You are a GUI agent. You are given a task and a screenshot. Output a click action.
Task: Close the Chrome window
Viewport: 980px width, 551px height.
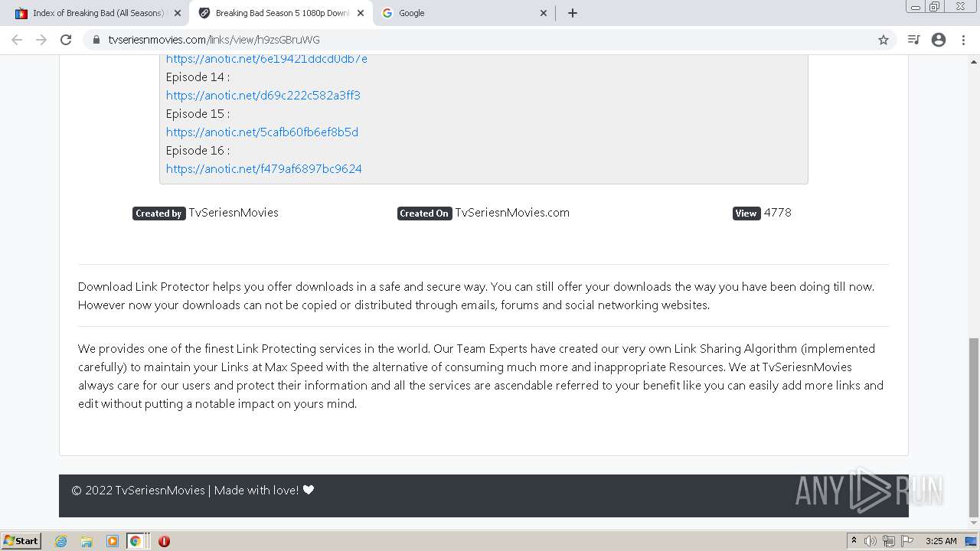pos(960,7)
